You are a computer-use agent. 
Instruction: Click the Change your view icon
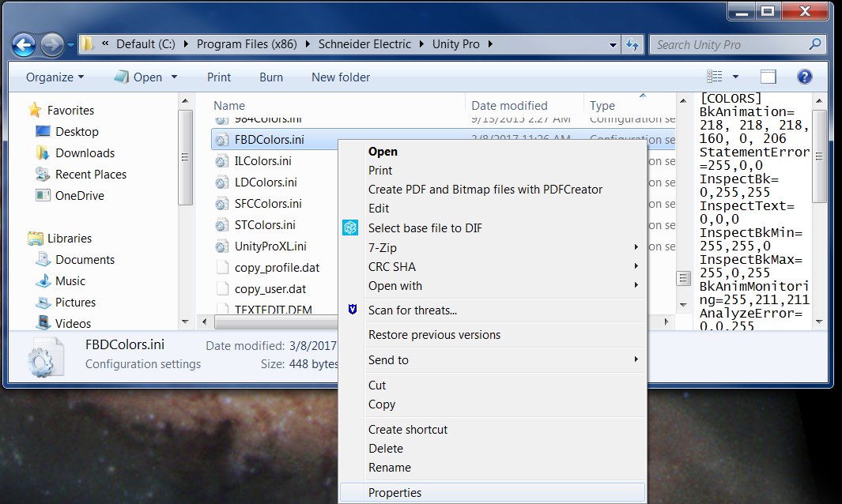point(714,77)
